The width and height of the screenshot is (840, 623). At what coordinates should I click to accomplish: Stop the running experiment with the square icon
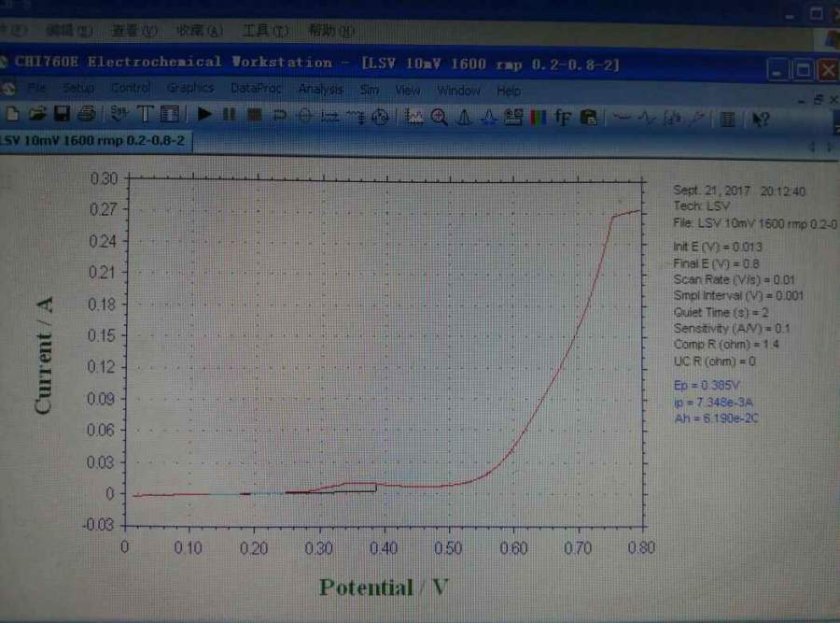coord(254,115)
